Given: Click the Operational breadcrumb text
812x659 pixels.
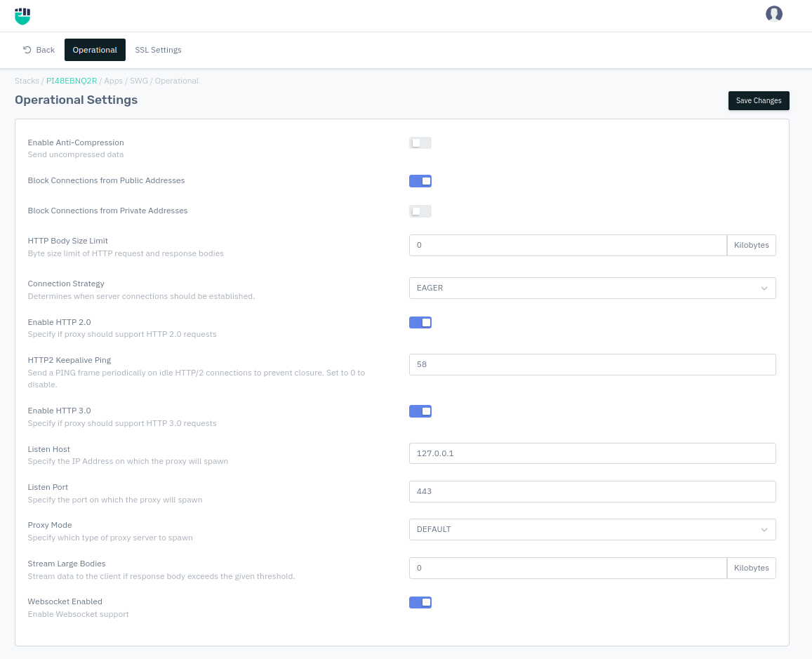Looking at the screenshot, I should (x=177, y=81).
